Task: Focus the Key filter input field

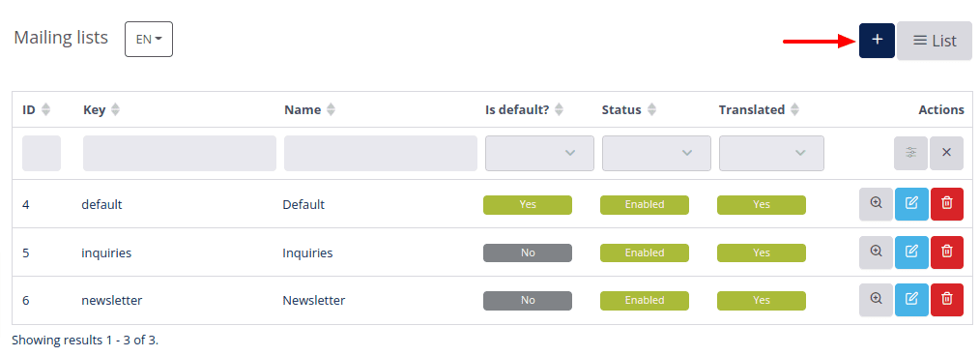Action: [180, 153]
